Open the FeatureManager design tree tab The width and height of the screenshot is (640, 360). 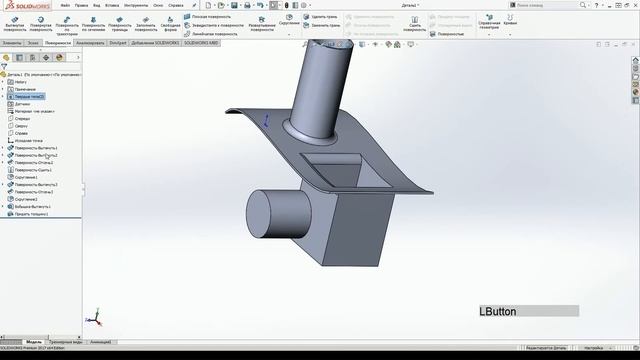[6, 58]
